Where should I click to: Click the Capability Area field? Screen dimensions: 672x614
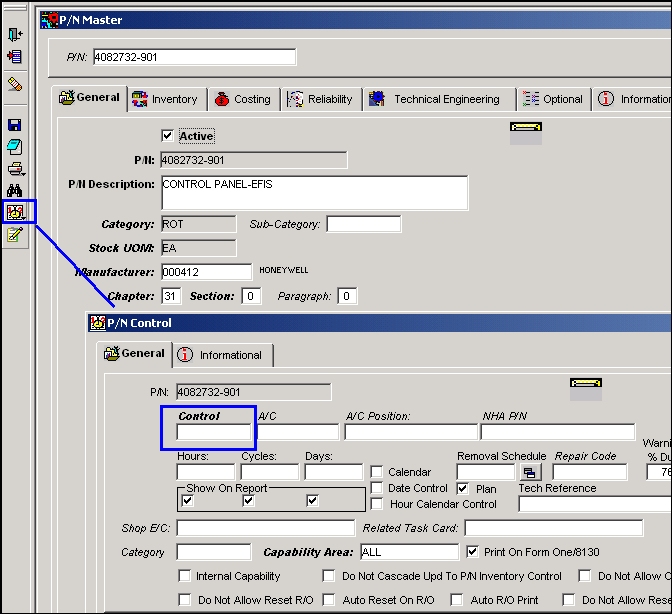click(409, 552)
